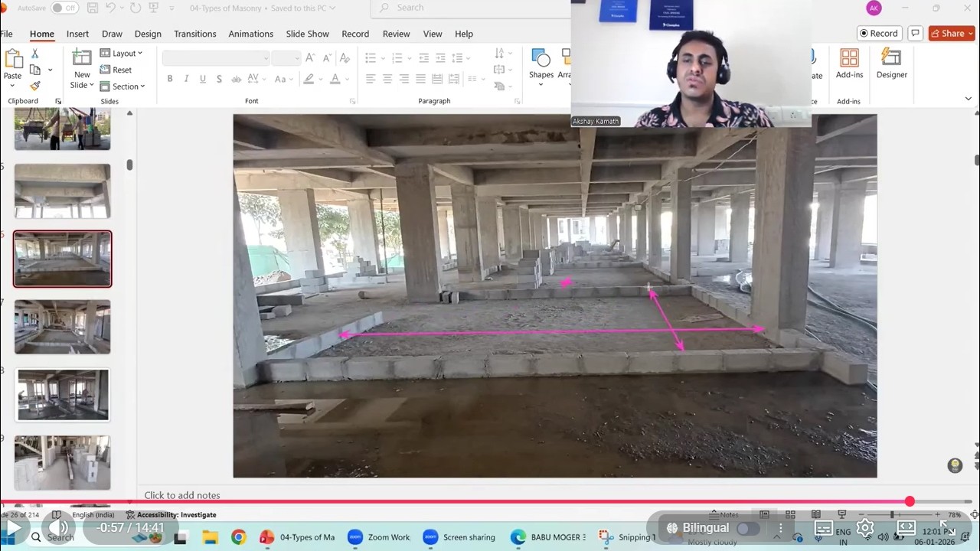Screen dimensions: 980x551
Task: Launch the Designer pane
Action: tap(891, 64)
